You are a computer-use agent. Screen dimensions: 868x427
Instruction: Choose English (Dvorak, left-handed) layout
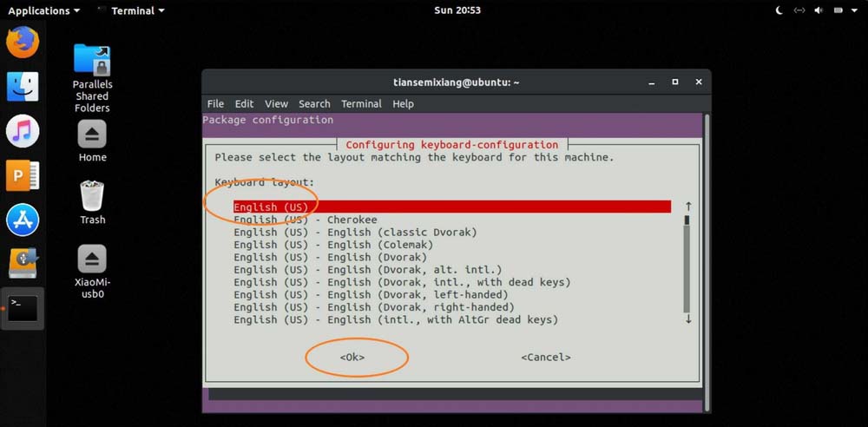point(371,294)
